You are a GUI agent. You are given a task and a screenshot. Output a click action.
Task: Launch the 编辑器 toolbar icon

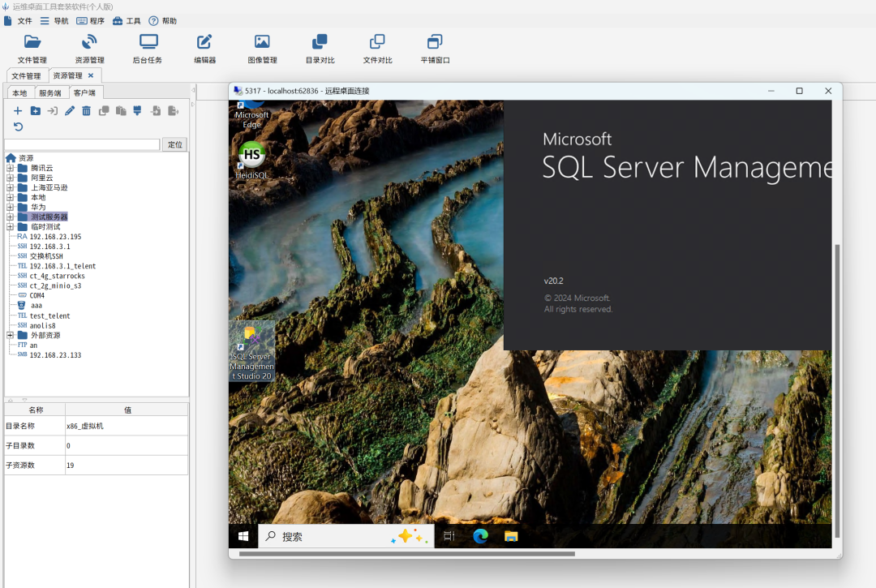(204, 49)
